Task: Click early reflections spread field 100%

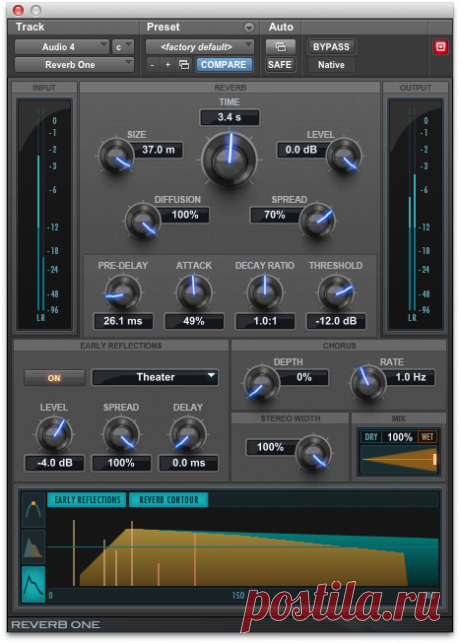Action: coord(121,463)
